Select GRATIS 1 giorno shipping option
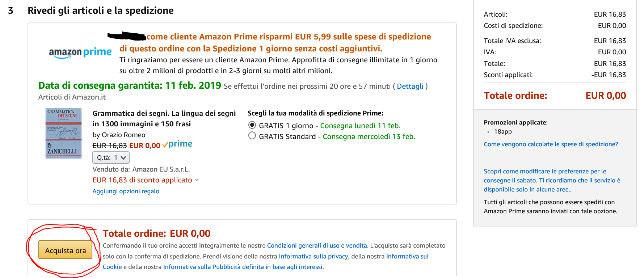This screenshot has width=644, height=278. pyautogui.click(x=252, y=125)
